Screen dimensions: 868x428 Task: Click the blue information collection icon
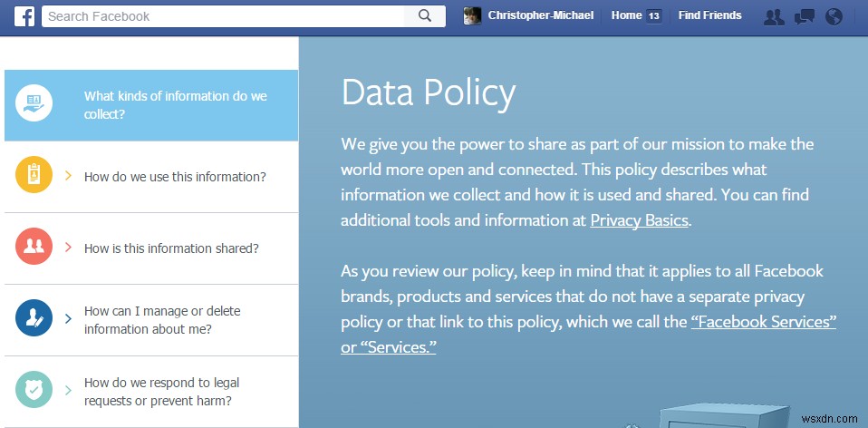coord(34,104)
